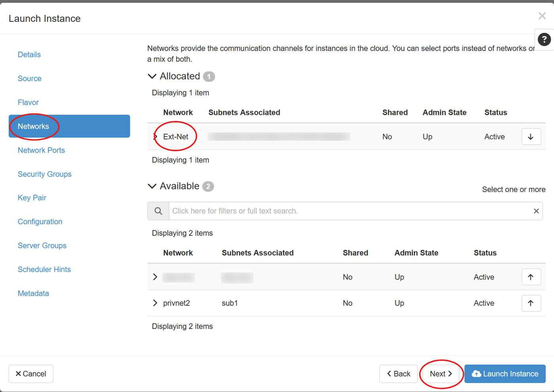This screenshot has height=392, width=554.
Task: Click the Launch Instance button
Action: (x=505, y=374)
